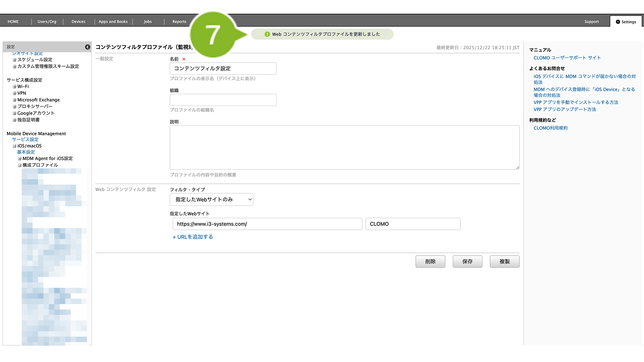Screen dimensions: 644x362
Task: Collapse the 設定 sidebar panel arrow icon
Action: point(87,47)
